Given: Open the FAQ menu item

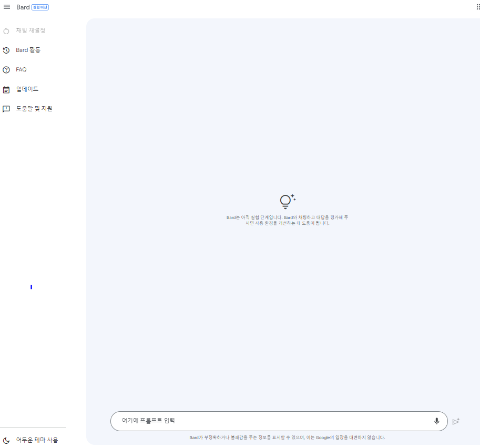Looking at the screenshot, I should click(x=21, y=69).
